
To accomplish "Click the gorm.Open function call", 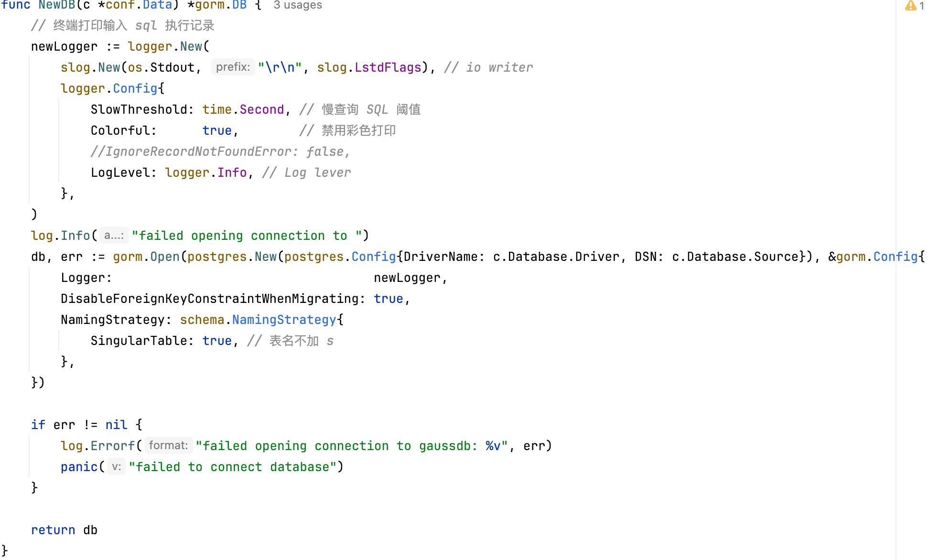I will coord(165,257).
